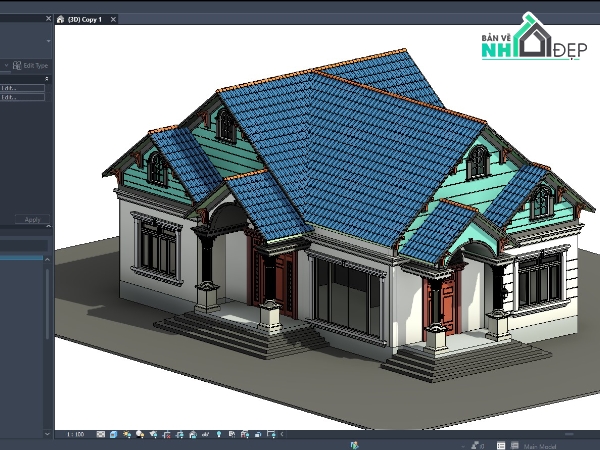Click the Add to Set icon
600x450 pixels.
(515, 445)
